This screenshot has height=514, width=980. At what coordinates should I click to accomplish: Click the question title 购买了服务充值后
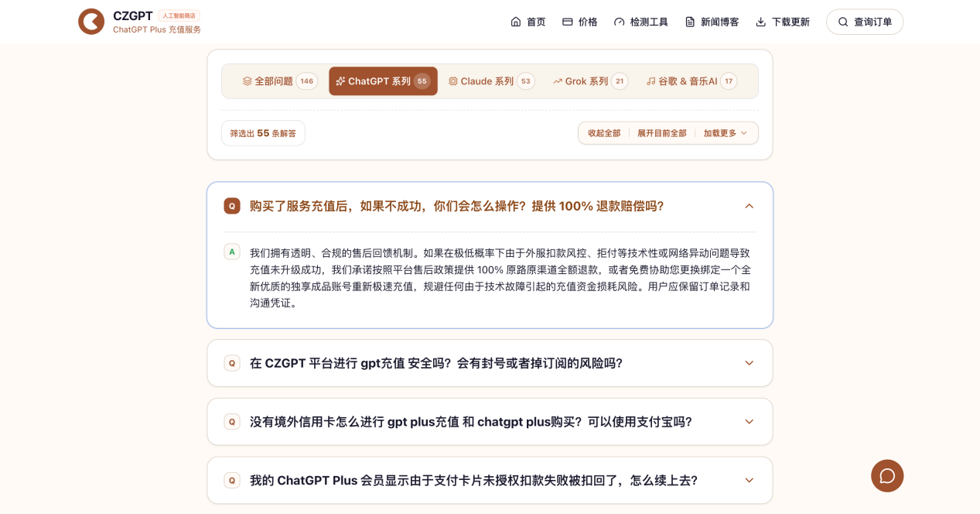pyautogui.click(x=456, y=206)
